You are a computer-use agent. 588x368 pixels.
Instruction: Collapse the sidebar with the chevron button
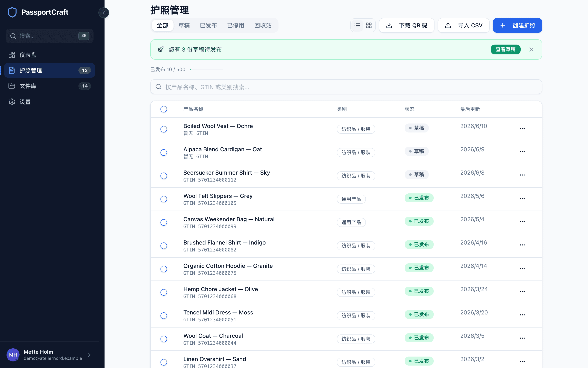click(104, 13)
